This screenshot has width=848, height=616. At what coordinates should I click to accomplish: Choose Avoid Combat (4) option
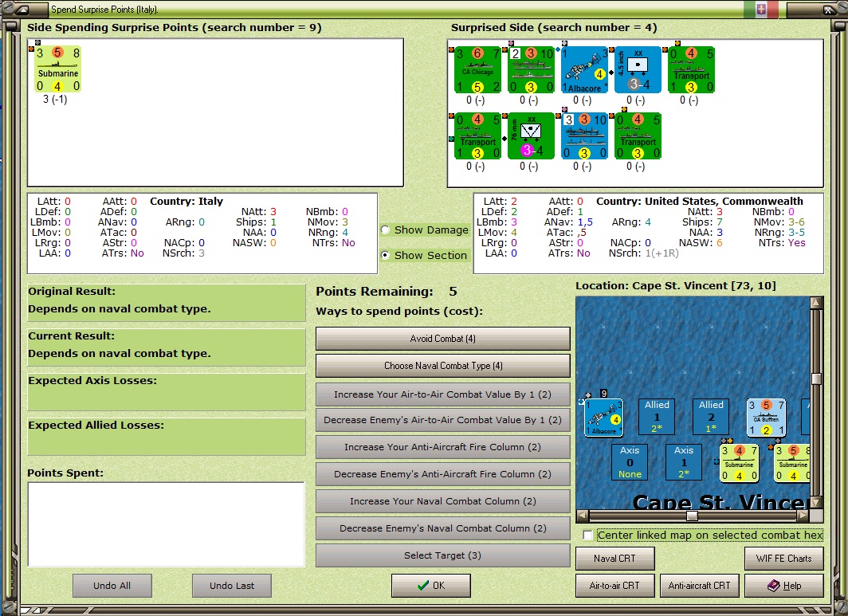(x=443, y=339)
